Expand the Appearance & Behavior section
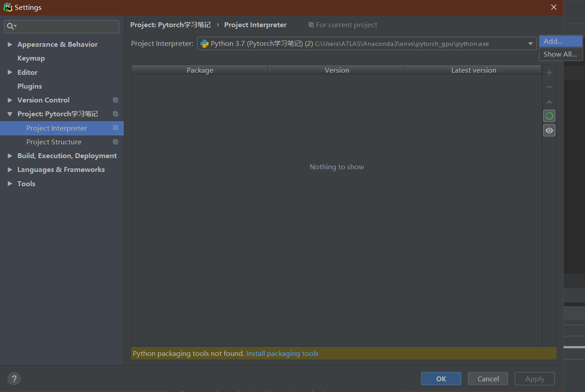 pyautogui.click(x=10, y=45)
